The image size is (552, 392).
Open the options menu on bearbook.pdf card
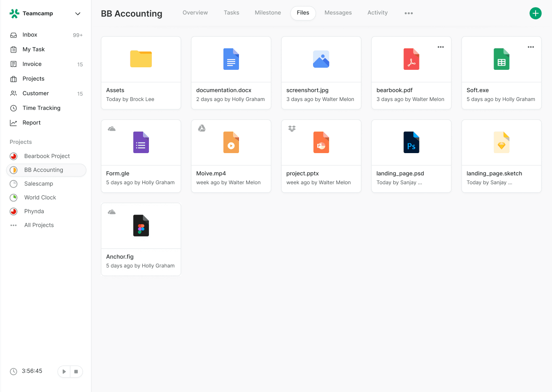click(x=441, y=47)
